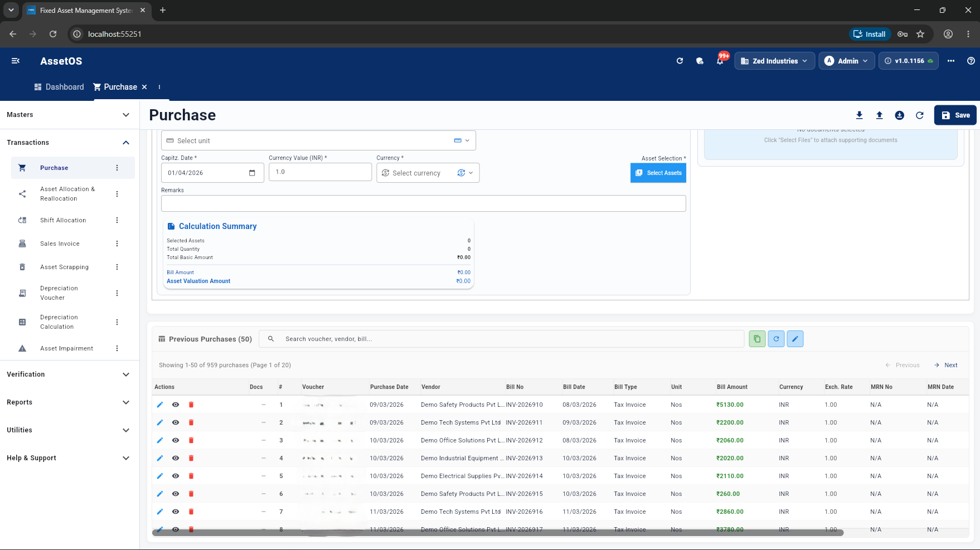
Task: Open the notifications bell
Action: click(x=720, y=61)
